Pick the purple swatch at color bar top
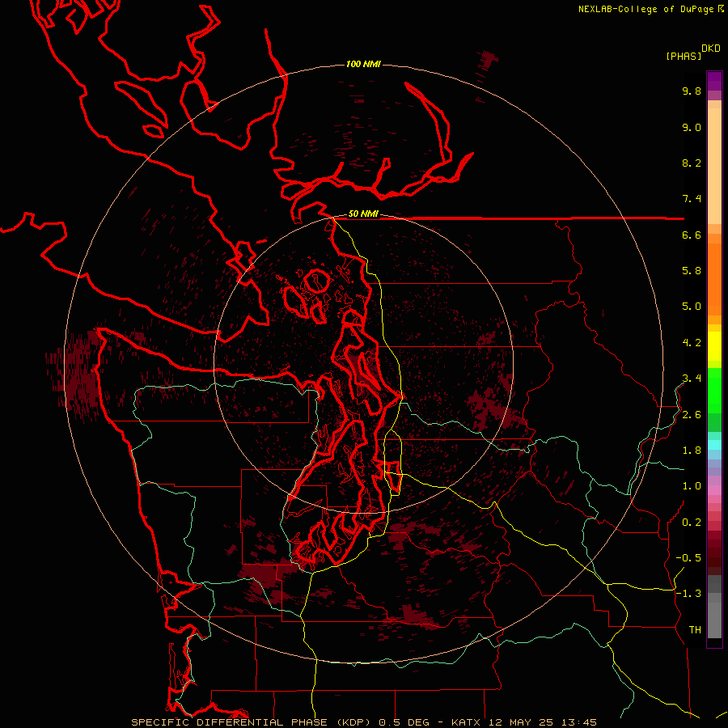The height and width of the screenshot is (728, 728). 714,81
